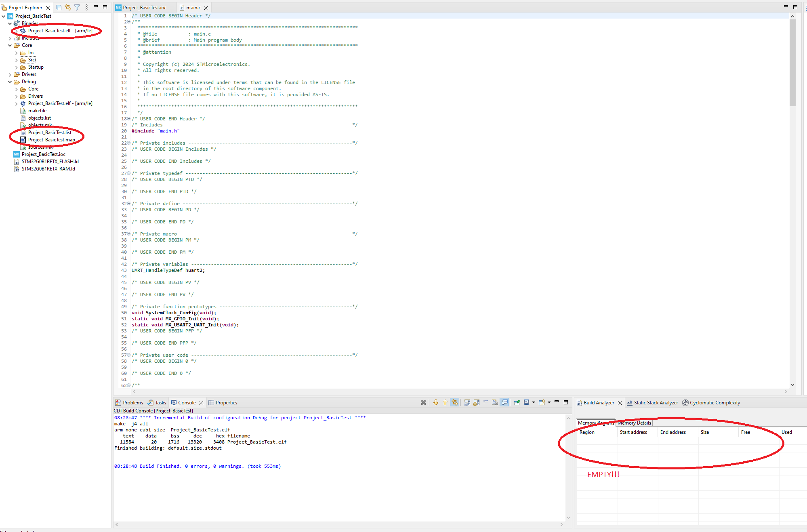Screen dimensions: 807x532
Task: Select the makefile in Debug folder
Action: click(37, 110)
